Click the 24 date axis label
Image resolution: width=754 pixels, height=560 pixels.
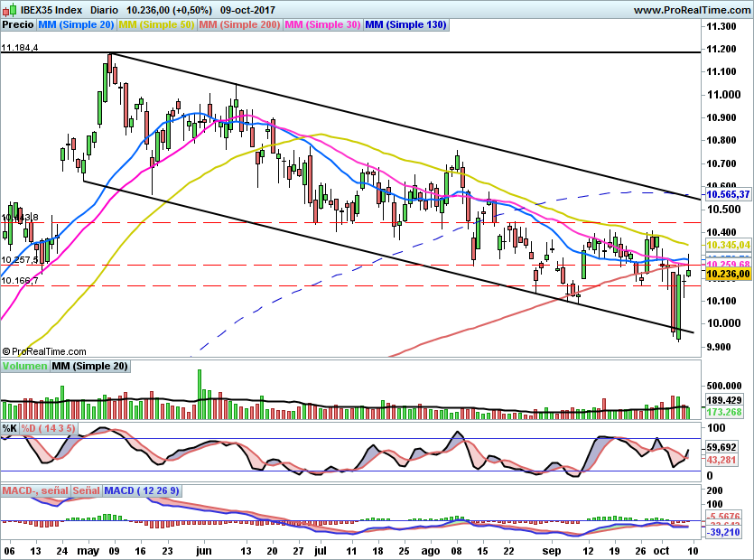click(x=61, y=551)
